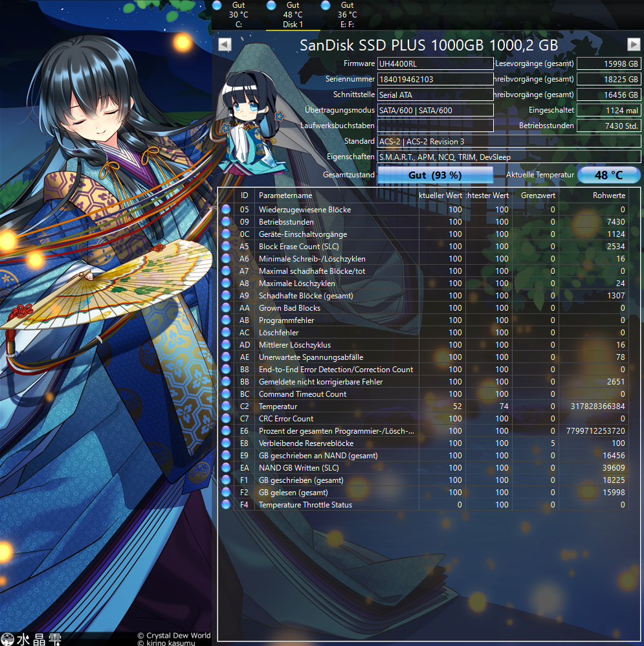Select the Prozent der gesamten Programmier-/Lösch row
Image resolution: width=644 pixels, height=646 pixels.
click(x=423, y=431)
